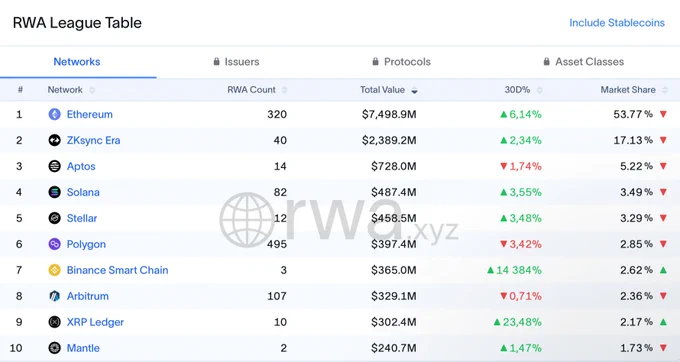Open the Binance Smart Chain link
Screen dimensions: 680x362
tap(118, 270)
